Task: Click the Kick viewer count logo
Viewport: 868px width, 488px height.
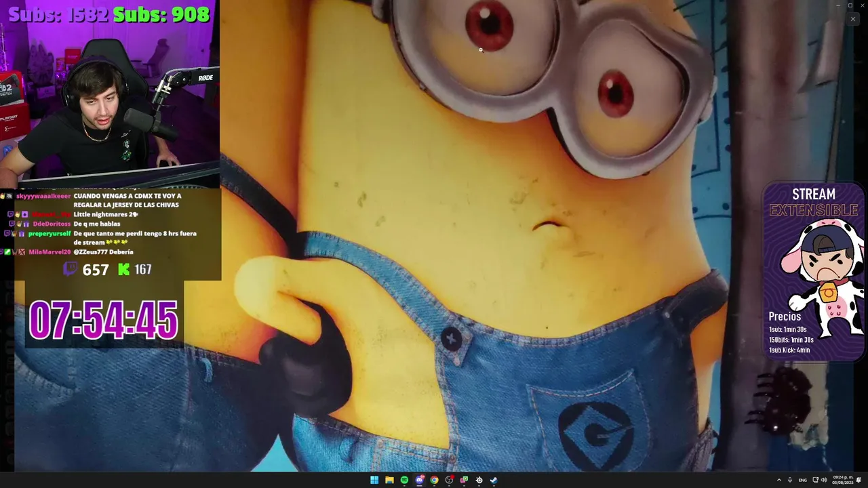Action: click(123, 269)
